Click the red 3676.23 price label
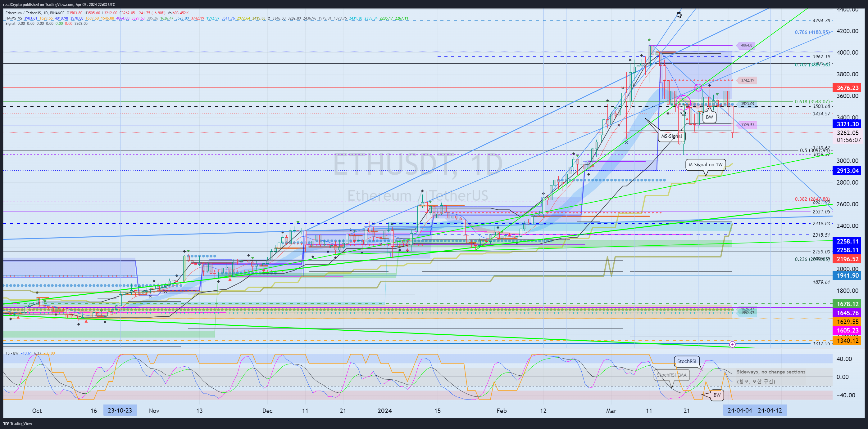 pyautogui.click(x=848, y=88)
